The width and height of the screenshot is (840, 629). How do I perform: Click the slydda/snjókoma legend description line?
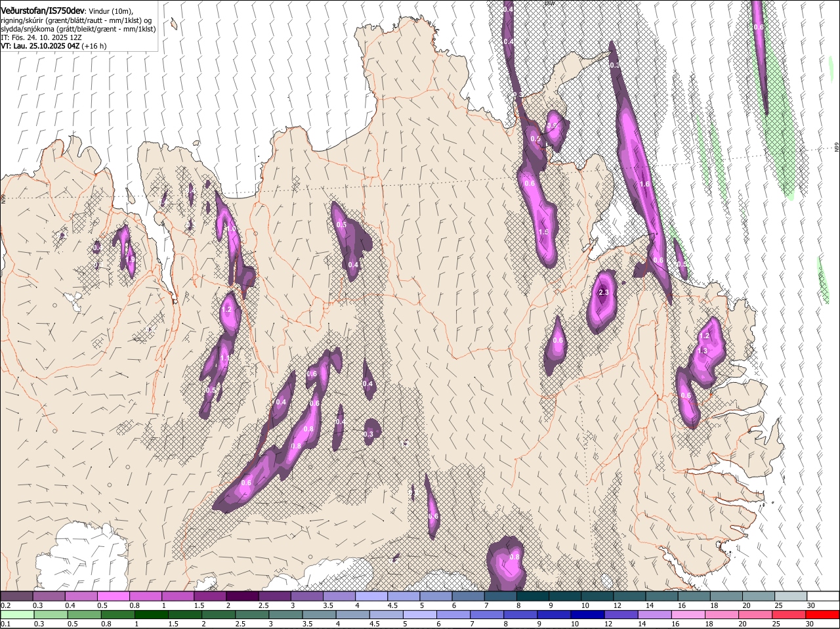click(78, 29)
